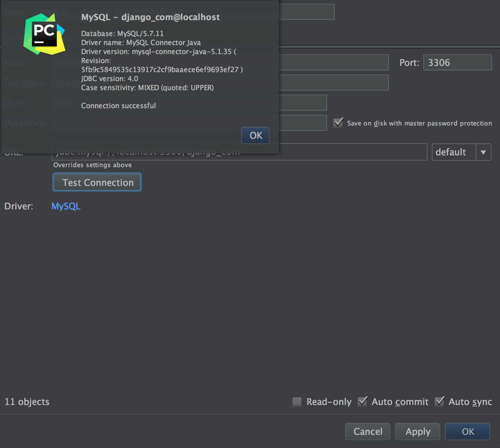Apply the data source changes
Viewport: 500px width, 448px height.
point(417,431)
